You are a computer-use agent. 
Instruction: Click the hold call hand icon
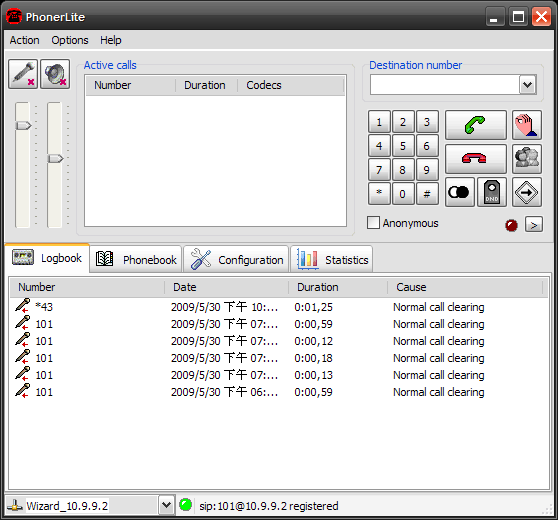[x=527, y=125]
